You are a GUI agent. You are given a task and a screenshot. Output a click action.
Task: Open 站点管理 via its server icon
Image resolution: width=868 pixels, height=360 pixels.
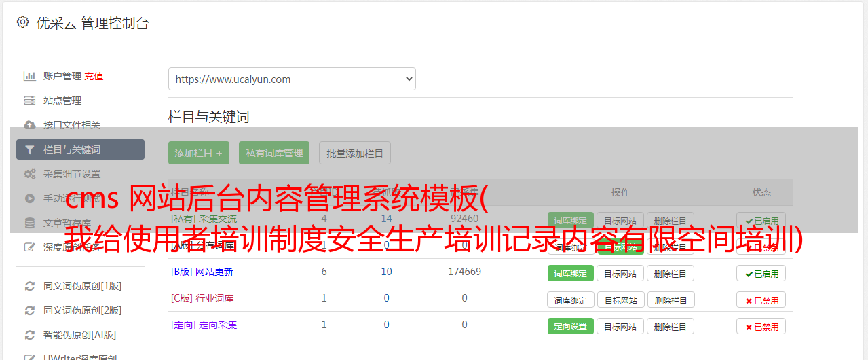pyautogui.click(x=30, y=101)
